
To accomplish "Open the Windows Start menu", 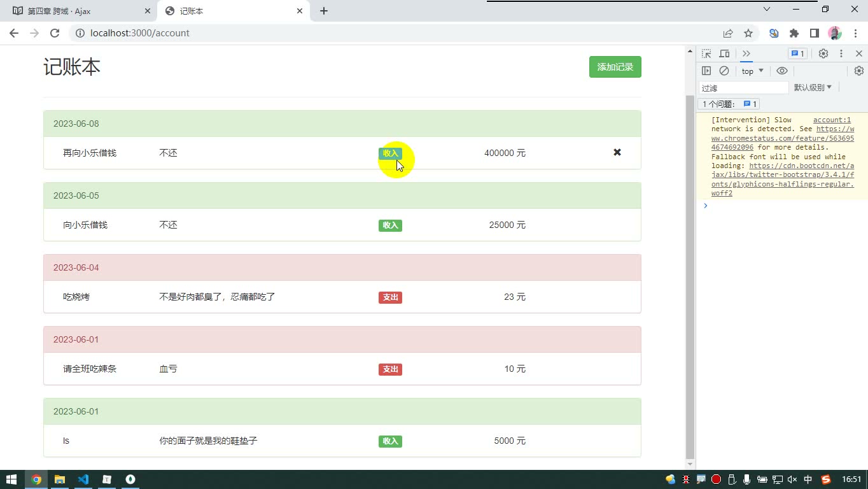I will click(11, 479).
